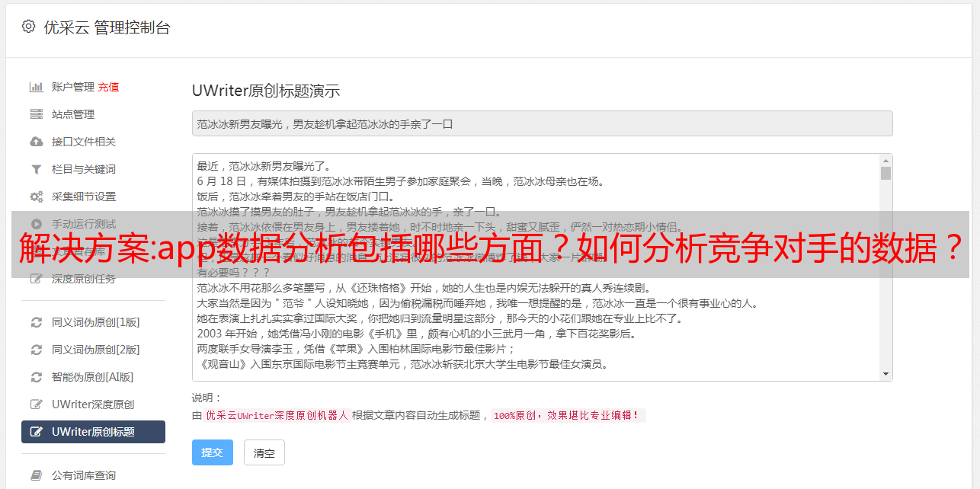The image size is (980, 489).
Task: Select the active UWriter原创标题 menu item
Action: point(93,432)
